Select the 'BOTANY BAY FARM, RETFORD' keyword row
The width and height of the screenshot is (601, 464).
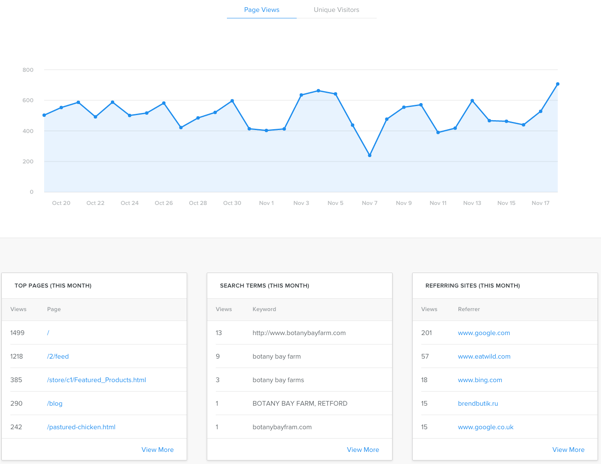coord(300,403)
